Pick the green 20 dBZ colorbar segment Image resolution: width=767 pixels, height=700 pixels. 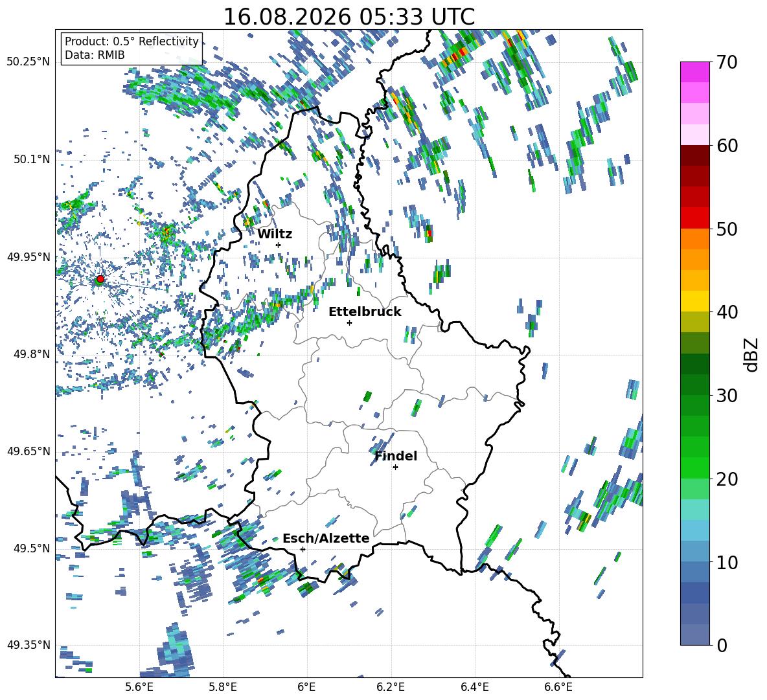pyautogui.click(x=694, y=468)
